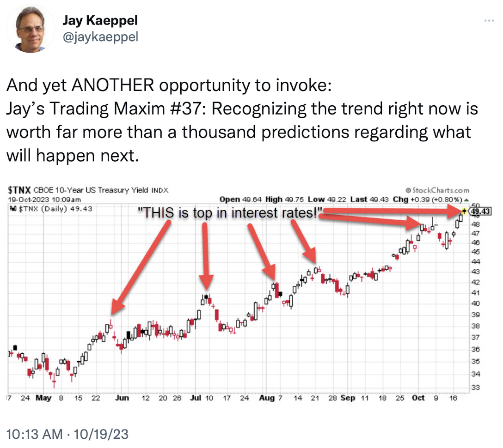Screen dimensions: 503x448
Task: Click the tweet text mentioning Trading Maxim #37
Action: point(242,121)
